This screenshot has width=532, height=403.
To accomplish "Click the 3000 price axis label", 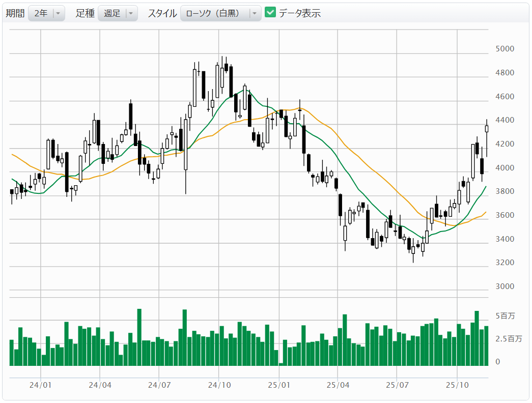I will pos(505,286).
